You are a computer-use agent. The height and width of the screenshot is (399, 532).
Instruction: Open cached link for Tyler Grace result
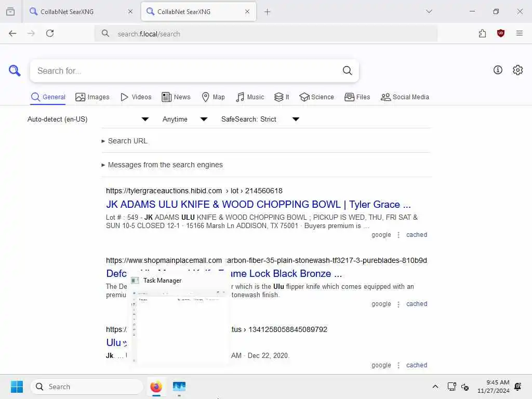coord(417,235)
